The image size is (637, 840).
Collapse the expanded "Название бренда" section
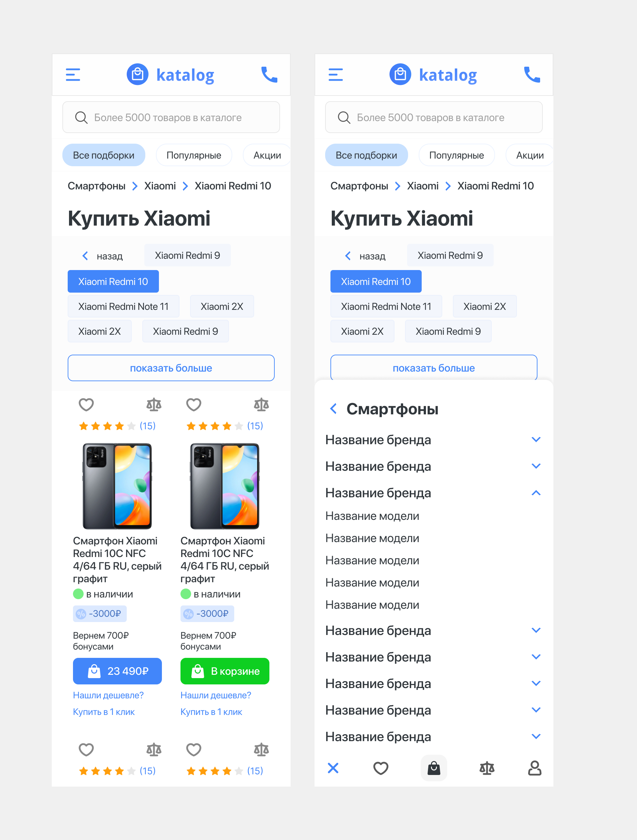pos(536,493)
